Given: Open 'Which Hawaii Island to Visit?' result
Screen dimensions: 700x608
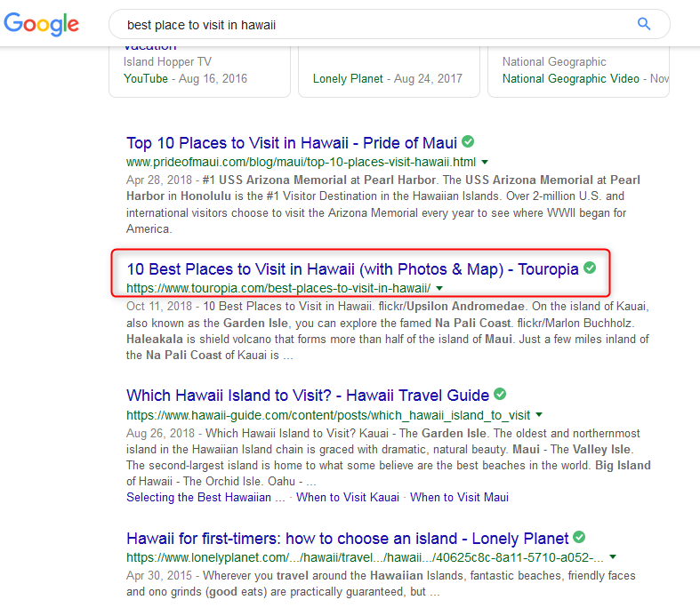Looking at the screenshot, I should tap(308, 396).
